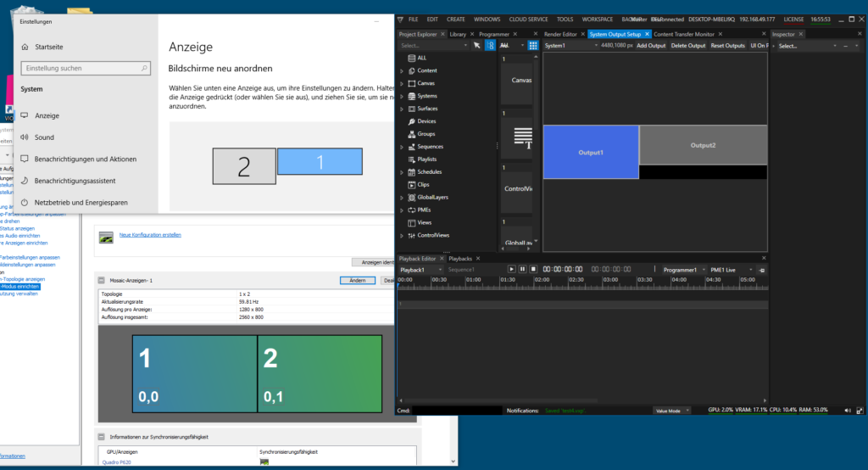Open 'Neue Konfiguration erstellen' link
Image resolution: width=868 pixels, height=470 pixels.
(150, 235)
